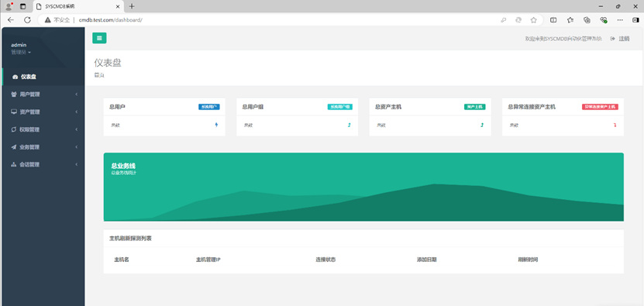Click the green hamburger menu toggle button
644x306 pixels.
(99, 38)
